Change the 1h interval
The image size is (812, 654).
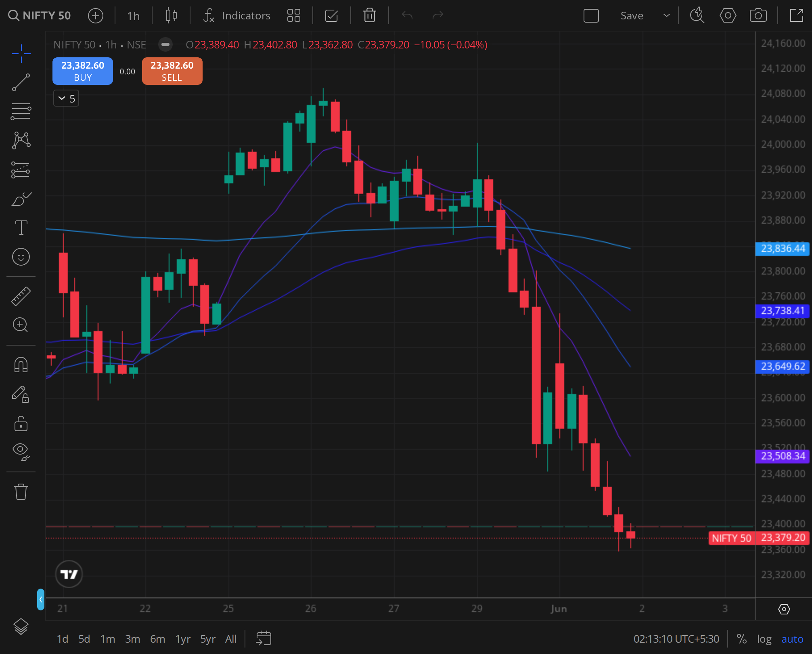tap(133, 16)
